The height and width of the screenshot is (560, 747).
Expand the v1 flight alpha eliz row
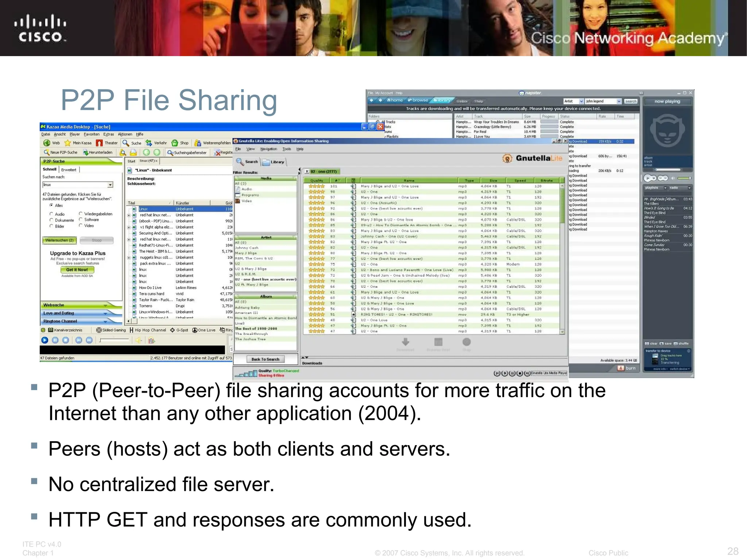coord(129,227)
